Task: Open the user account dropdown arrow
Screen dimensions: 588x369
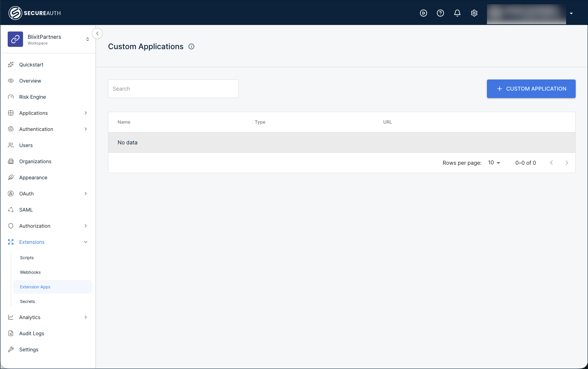Action: 571,13
